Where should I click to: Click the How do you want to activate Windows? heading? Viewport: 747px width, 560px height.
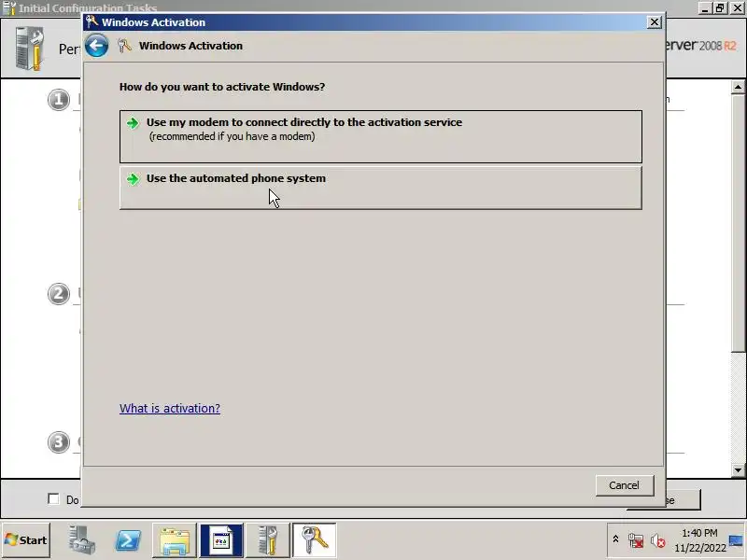(222, 87)
